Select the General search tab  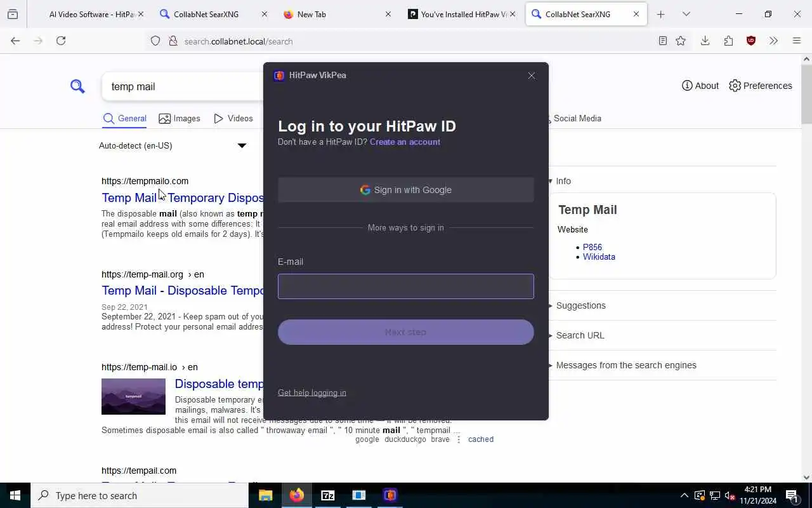(125, 118)
